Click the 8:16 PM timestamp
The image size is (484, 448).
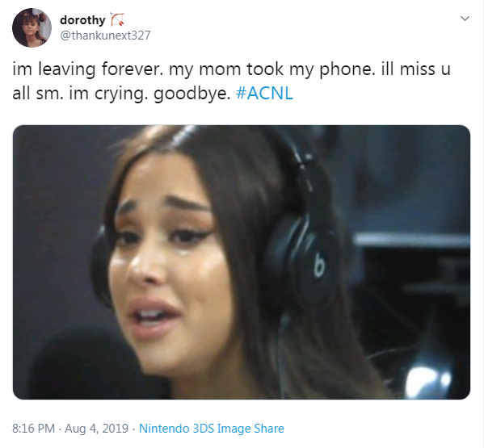point(33,429)
